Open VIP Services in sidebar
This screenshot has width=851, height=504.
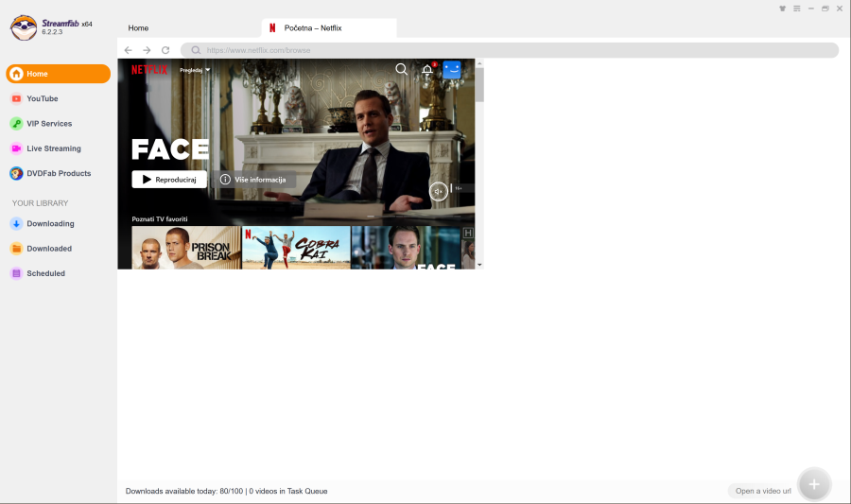(49, 124)
